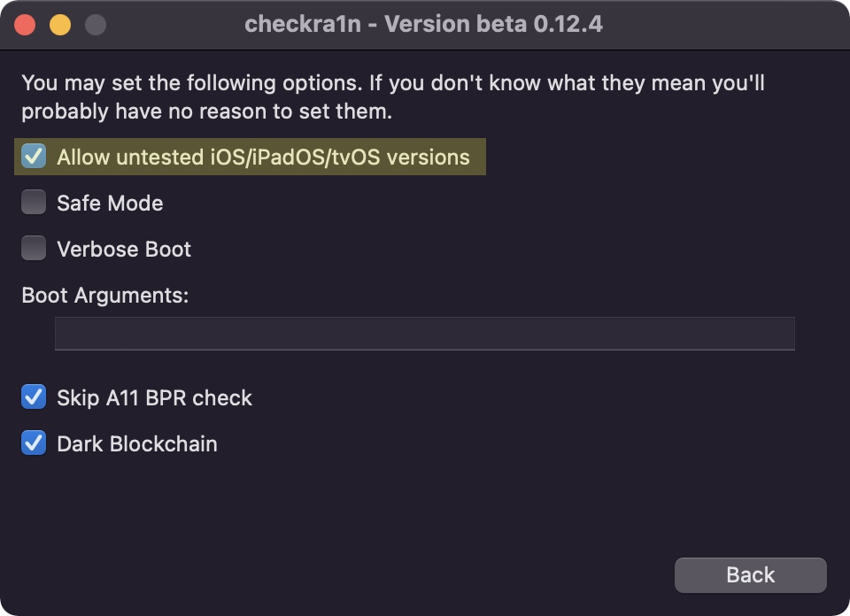Turn on the Verbose Boot checkbox
The height and width of the screenshot is (616, 850).
click(x=34, y=250)
